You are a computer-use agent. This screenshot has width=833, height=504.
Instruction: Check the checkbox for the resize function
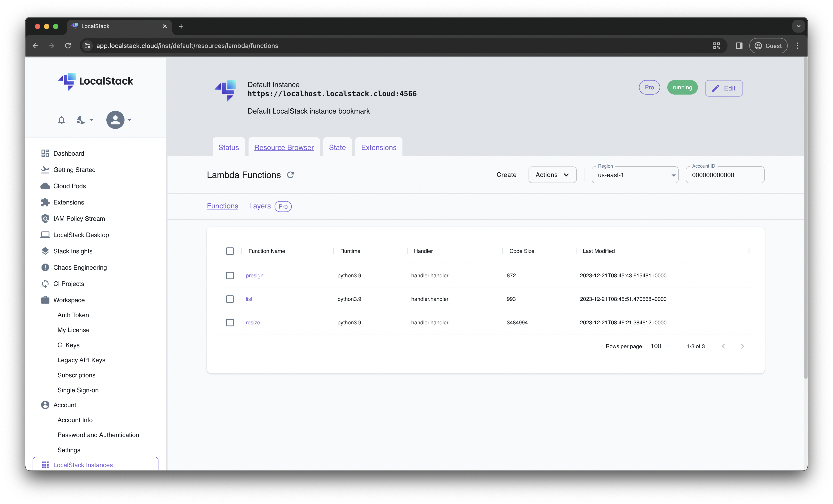coord(230,322)
